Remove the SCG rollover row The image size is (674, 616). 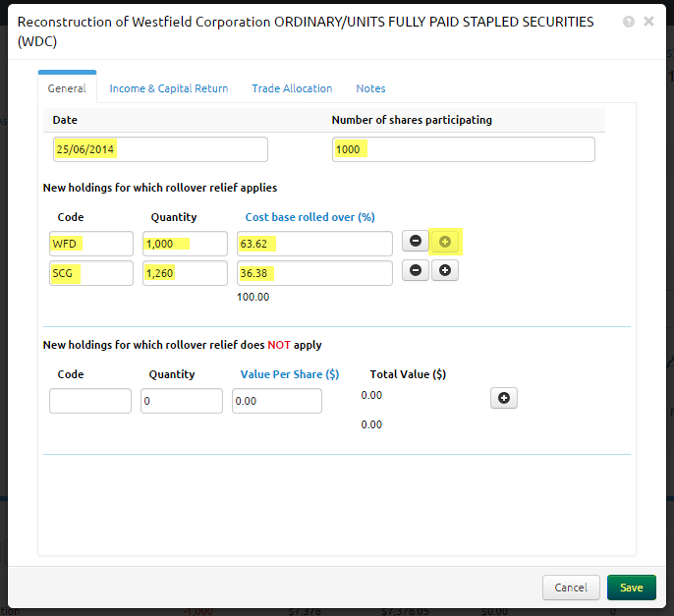(x=416, y=270)
